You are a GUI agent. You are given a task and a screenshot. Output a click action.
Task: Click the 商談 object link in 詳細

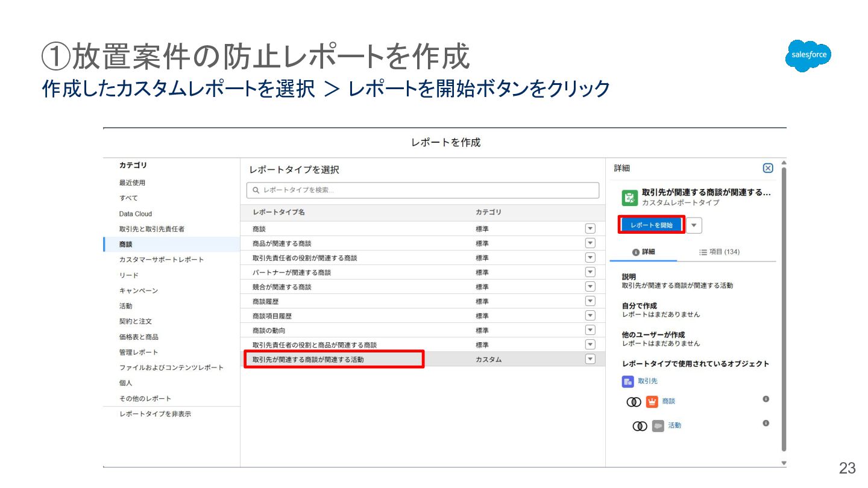point(668,401)
